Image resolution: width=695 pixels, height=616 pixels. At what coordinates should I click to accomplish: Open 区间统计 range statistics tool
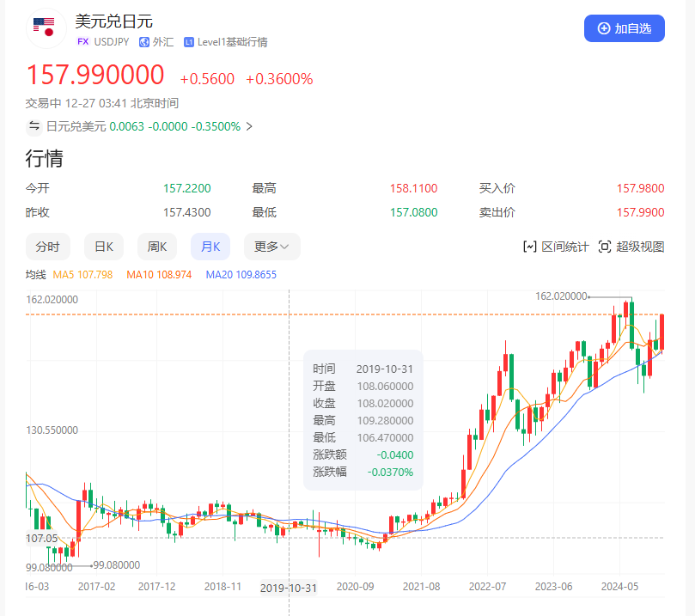(556, 247)
